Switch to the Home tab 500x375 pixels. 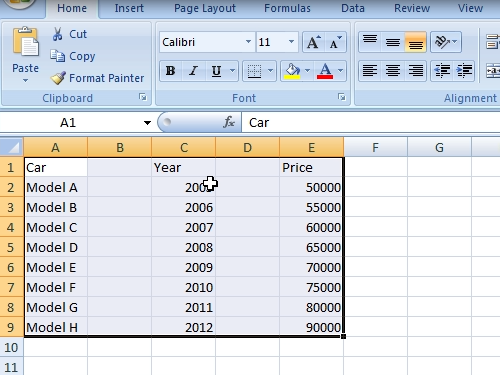click(x=72, y=8)
